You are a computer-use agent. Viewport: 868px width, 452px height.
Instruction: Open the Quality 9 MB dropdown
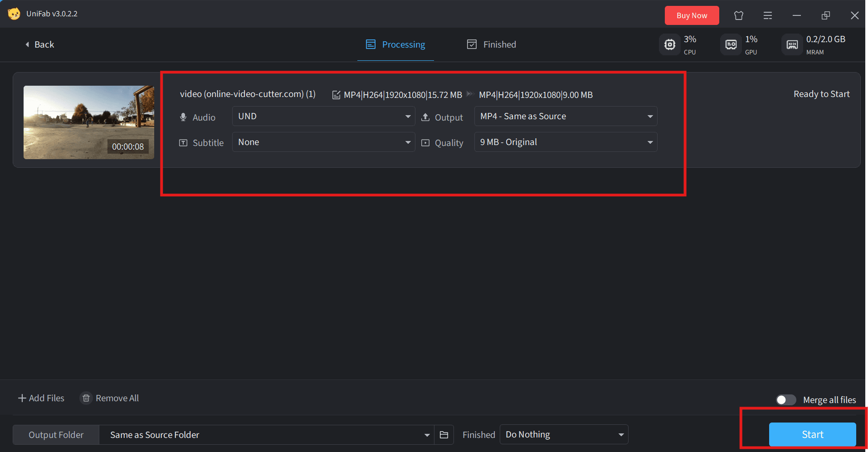click(566, 142)
